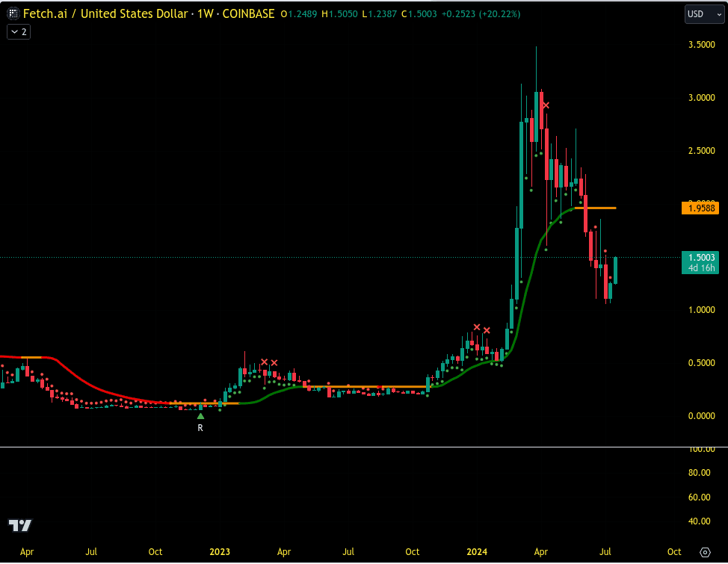The height and width of the screenshot is (564, 728).
Task: Click the 2024 label on the time axis
Action: [477, 552]
